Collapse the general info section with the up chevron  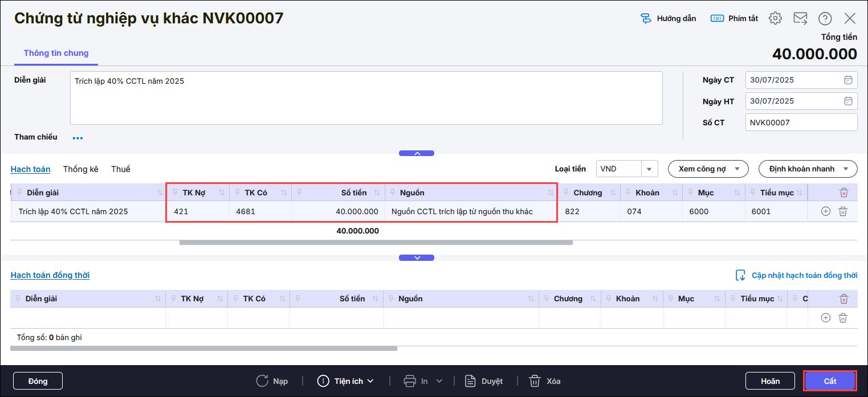[417, 153]
